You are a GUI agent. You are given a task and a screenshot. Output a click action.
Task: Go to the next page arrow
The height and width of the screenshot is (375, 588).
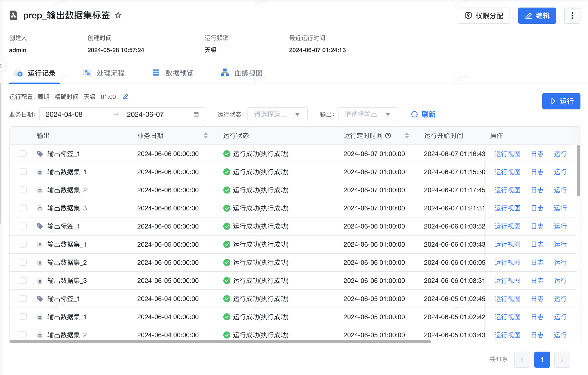click(562, 360)
